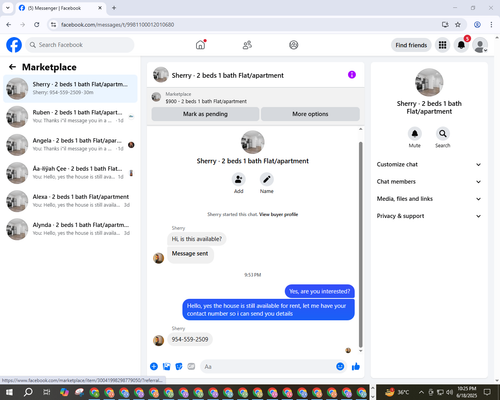
Task: Click the chat header profile thumbnail
Action: click(x=161, y=75)
